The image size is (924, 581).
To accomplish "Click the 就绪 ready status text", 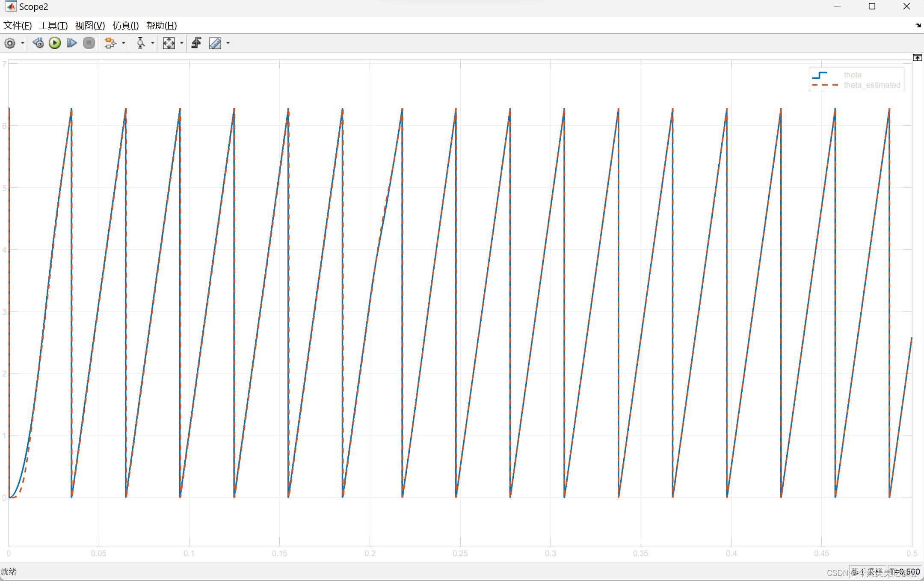I will [9, 572].
